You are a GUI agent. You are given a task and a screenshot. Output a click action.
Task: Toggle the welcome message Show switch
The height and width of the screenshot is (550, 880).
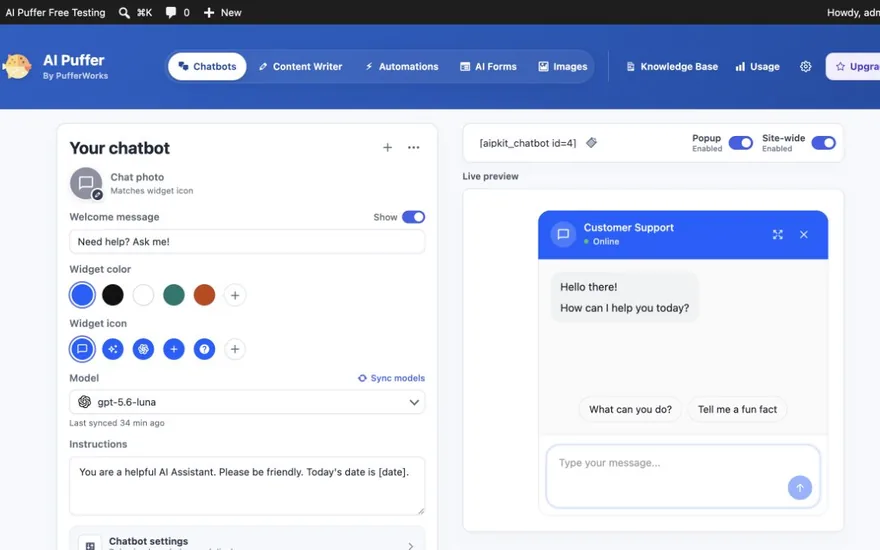coord(414,217)
